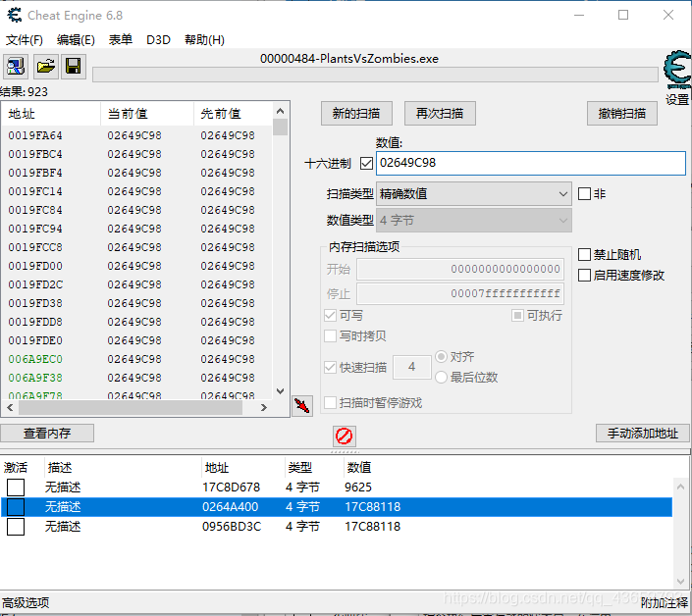
Task: Click the 地址 results column header
Action: tap(51, 114)
